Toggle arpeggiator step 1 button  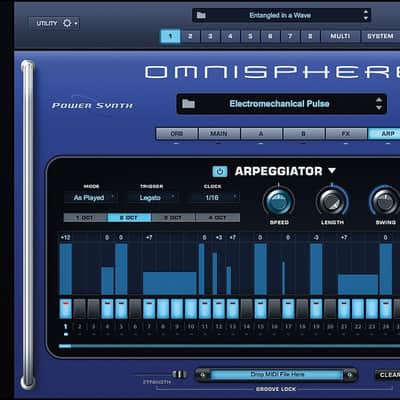[x=66, y=309]
